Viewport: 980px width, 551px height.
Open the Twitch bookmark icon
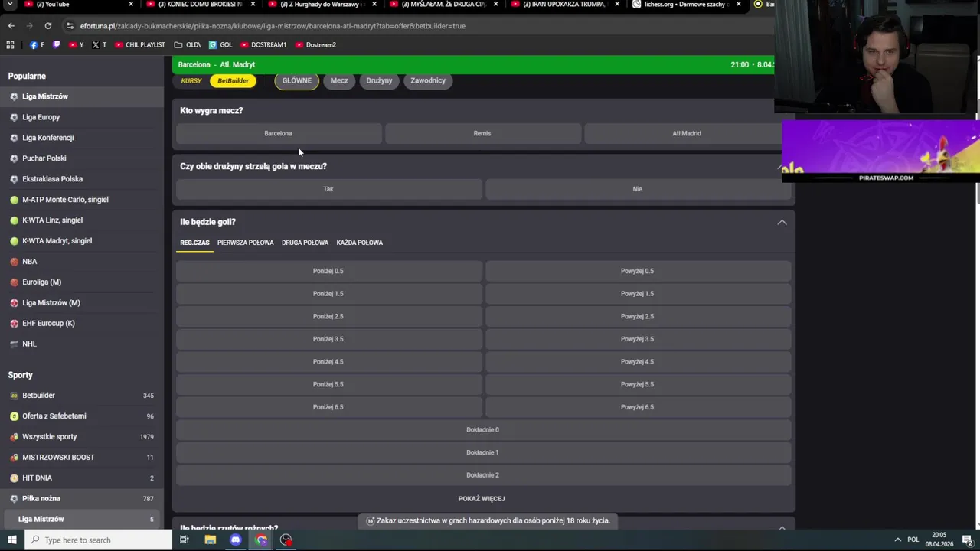(x=56, y=44)
